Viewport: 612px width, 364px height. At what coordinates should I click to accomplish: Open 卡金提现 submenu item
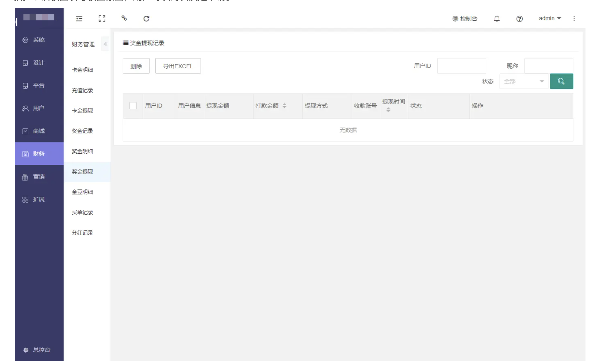coord(87,111)
